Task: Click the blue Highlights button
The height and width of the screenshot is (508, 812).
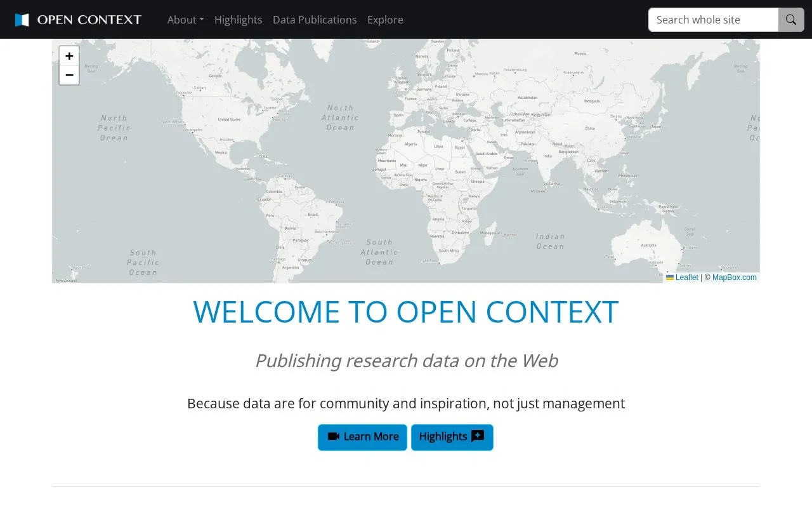Action: click(452, 437)
